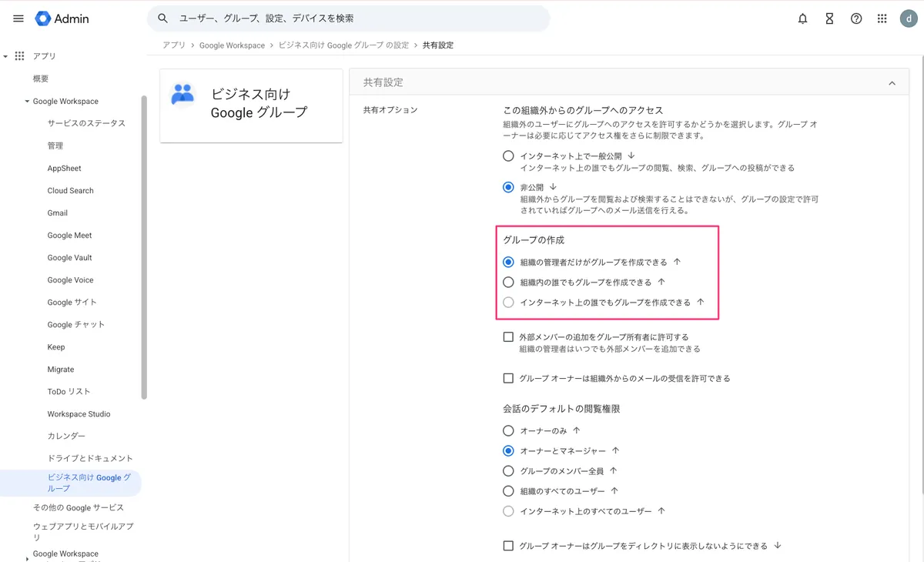Open the tasks hourglass icon
This screenshot has height=562, width=924.
coord(829,18)
